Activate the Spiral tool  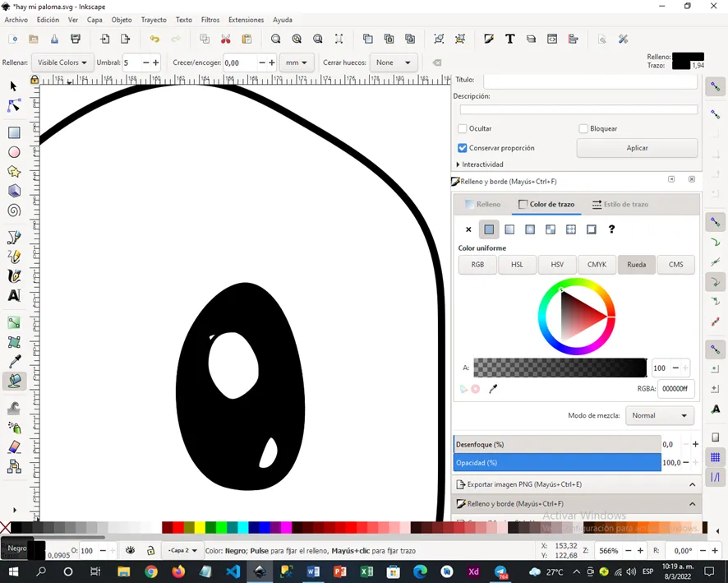(x=14, y=211)
